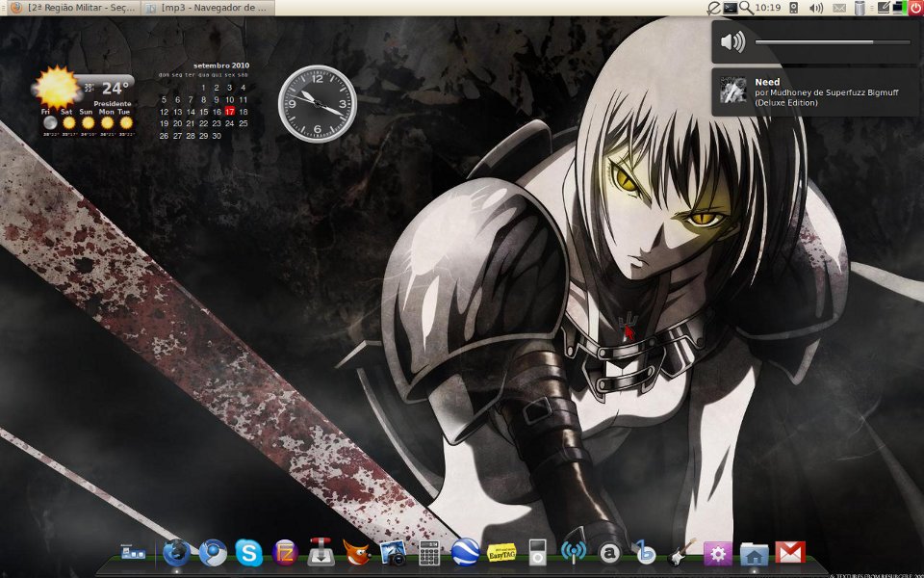Launch Skype from the dock
This screenshot has width=924, height=578.
tap(248, 553)
